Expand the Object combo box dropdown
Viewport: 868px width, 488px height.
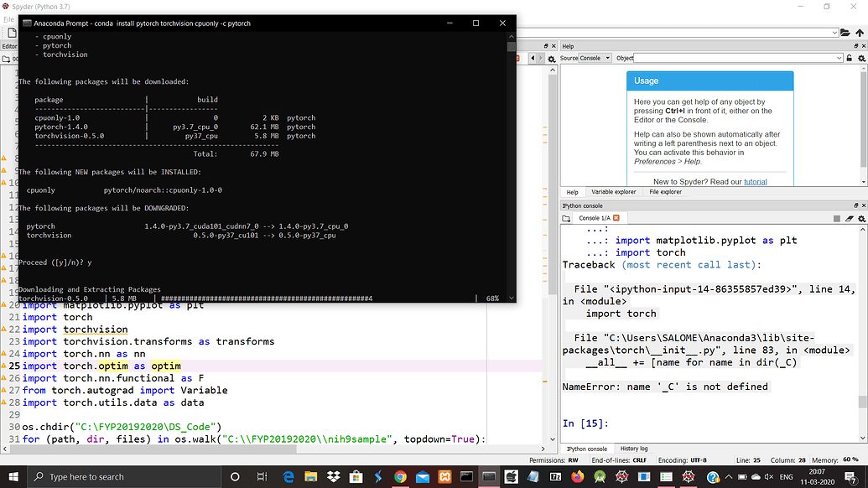[x=839, y=59]
